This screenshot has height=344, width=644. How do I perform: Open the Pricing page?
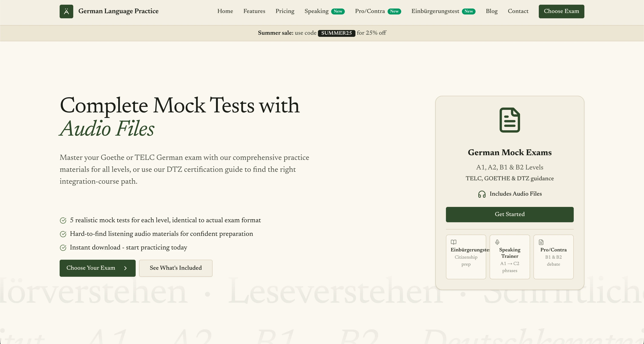[285, 11]
